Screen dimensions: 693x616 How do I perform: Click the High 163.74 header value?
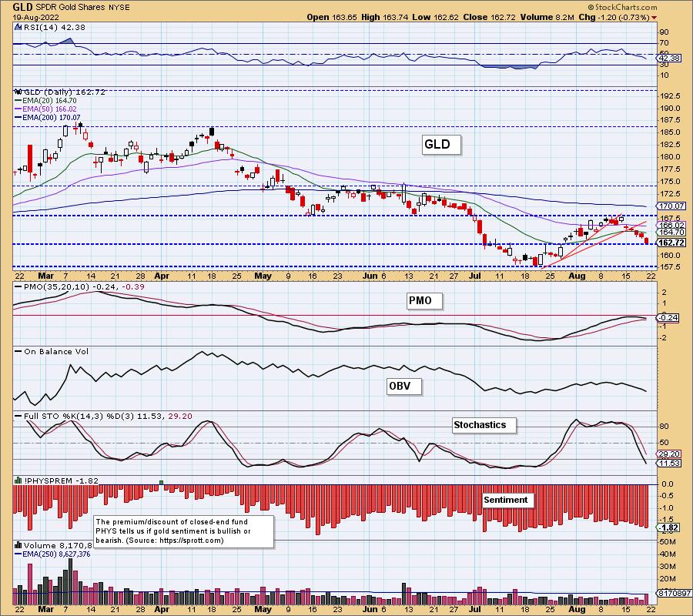click(x=384, y=18)
